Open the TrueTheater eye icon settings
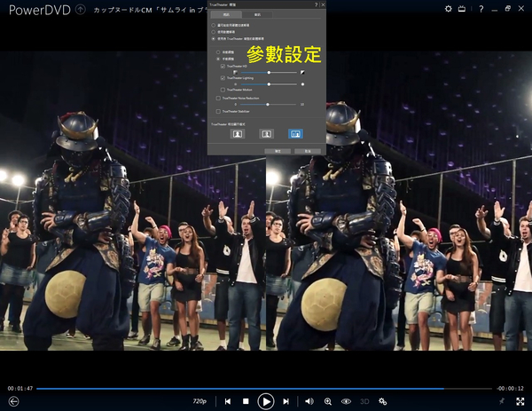Image resolution: width=532 pixels, height=411 pixels. pyautogui.click(x=346, y=401)
